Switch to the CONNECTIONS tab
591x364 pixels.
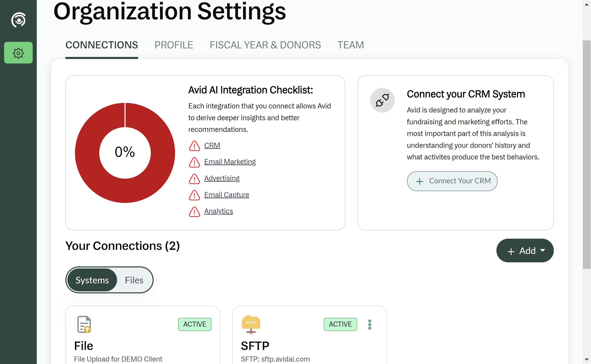tap(102, 45)
